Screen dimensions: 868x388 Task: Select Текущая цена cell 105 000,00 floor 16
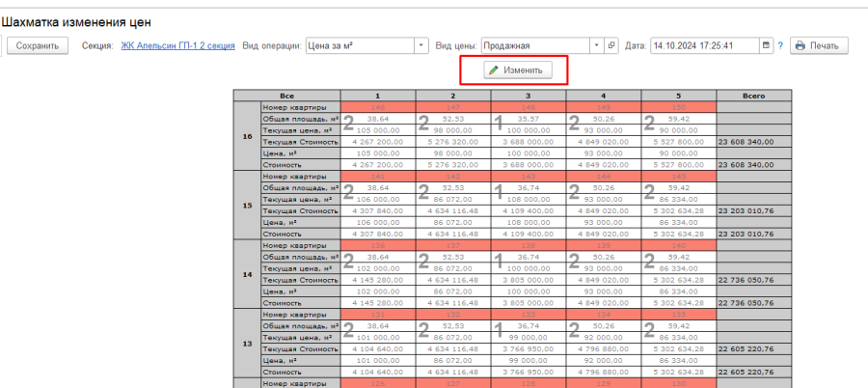tap(378, 130)
